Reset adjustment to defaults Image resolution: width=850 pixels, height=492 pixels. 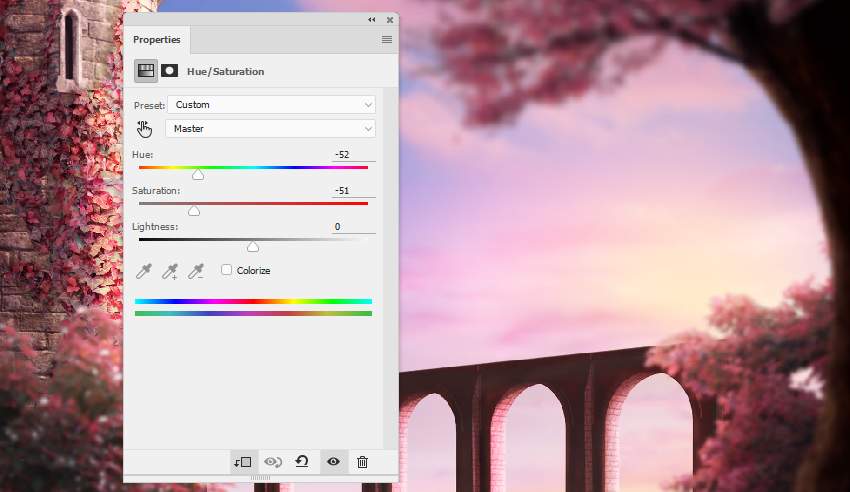point(302,462)
